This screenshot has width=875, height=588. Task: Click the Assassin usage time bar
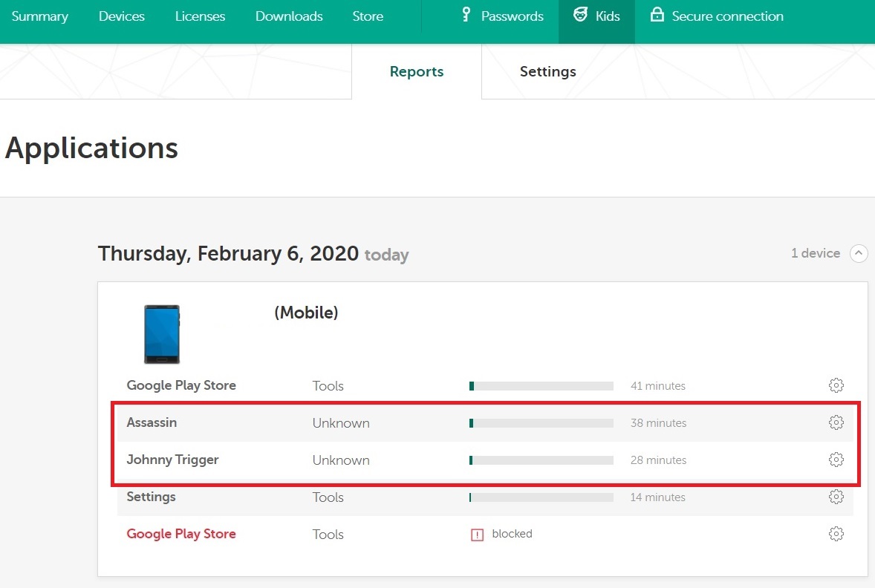[x=541, y=422]
